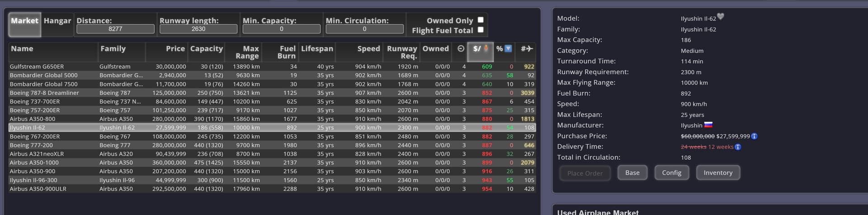Select the Gulfstream G650ER row
This screenshot has height=215, width=868.
tap(272, 67)
